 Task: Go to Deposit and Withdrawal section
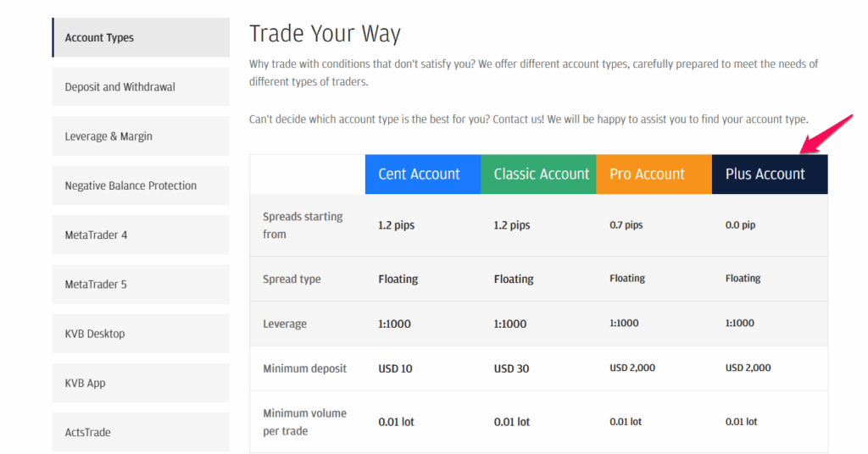point(141,86)
